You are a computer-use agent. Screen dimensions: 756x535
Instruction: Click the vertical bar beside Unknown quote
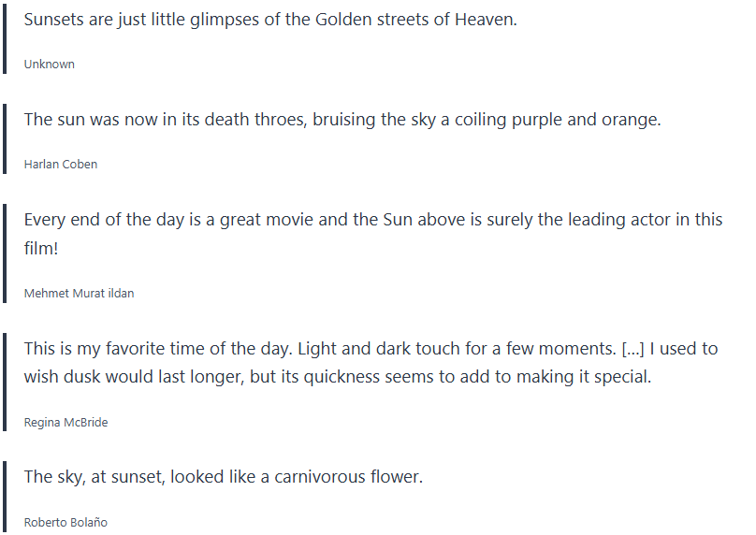tap(5, 38)
